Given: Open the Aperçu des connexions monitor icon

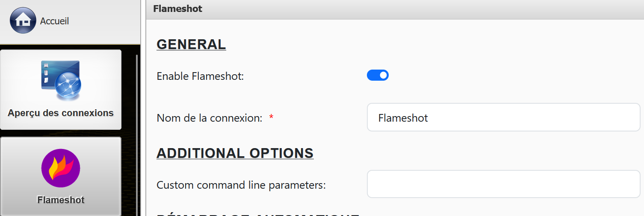Looking at the screenshot, I should coord(61,80).
